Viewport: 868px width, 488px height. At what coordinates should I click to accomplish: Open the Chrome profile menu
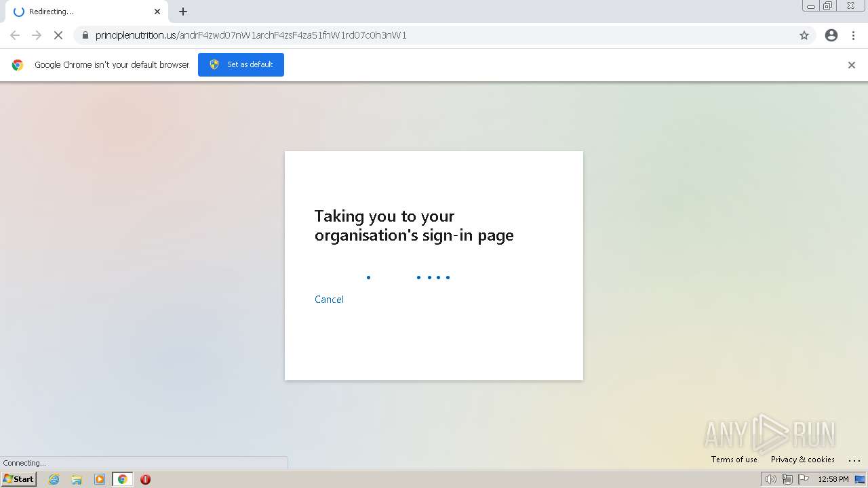coord(831,35)
